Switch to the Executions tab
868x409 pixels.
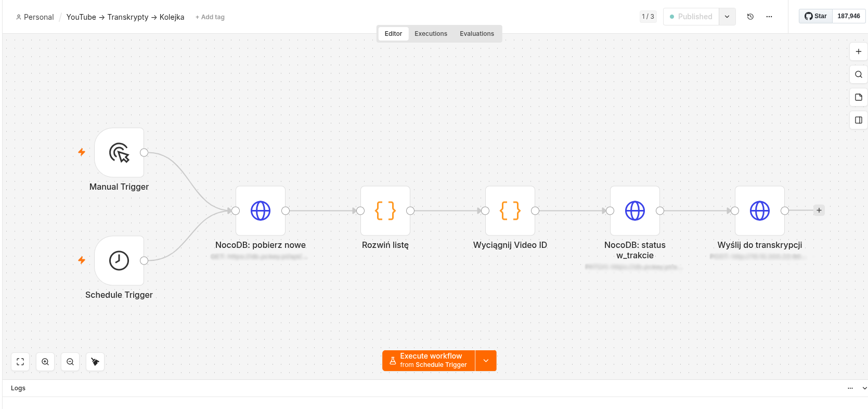(431, 34)
